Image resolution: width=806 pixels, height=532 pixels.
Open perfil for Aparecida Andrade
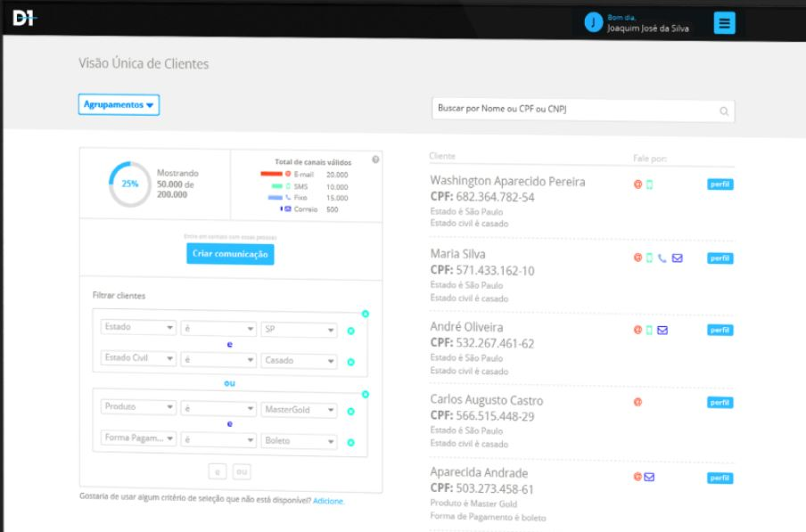(x=720, y=478)
